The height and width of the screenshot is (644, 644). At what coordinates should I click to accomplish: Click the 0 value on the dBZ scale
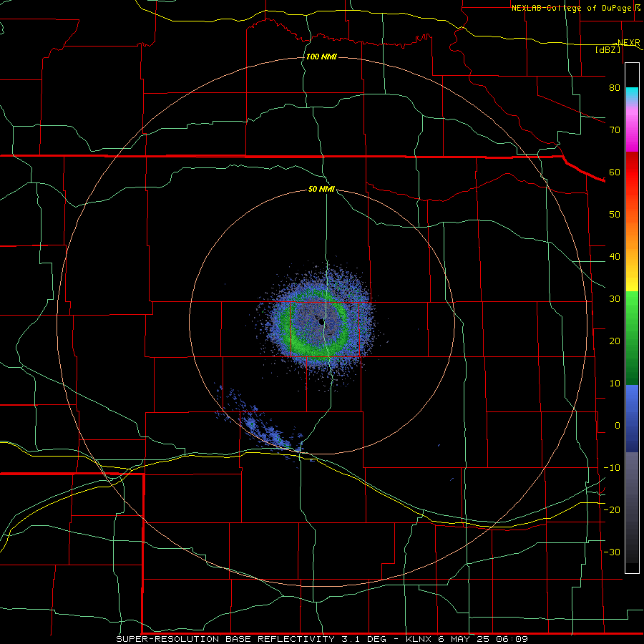pyautogui.click(x=618, y=426)
